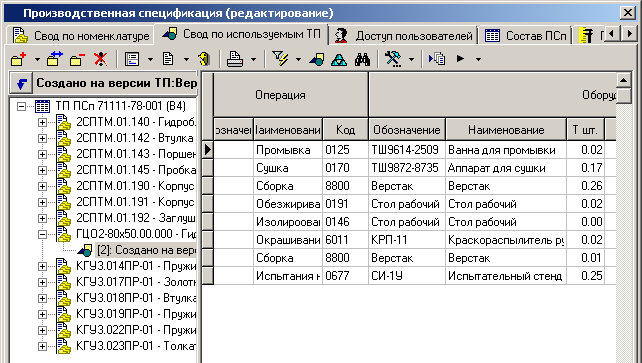Expand tree node 2СПТМ.01.140

43,122
